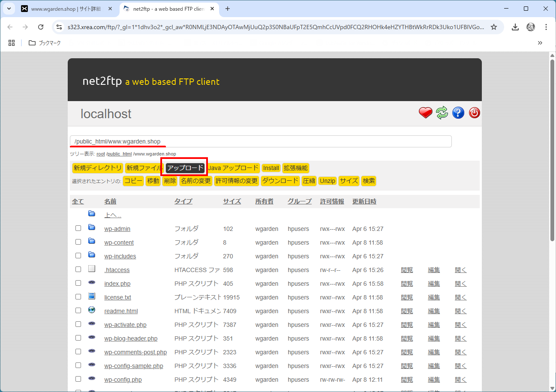The width and height of the screenshot is (556, 392).
Task: Switch to the www.wgarden.shop tab
Action: 64,9
